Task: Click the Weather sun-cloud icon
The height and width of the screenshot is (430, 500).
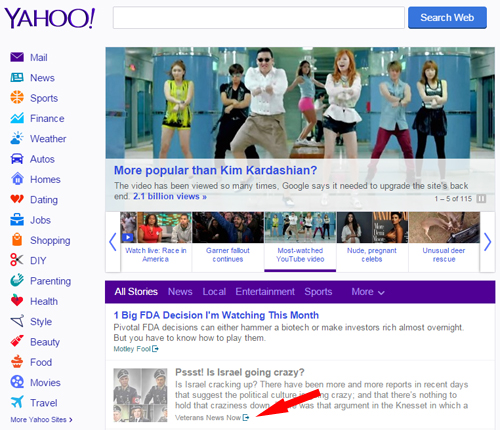Action: 17,138
